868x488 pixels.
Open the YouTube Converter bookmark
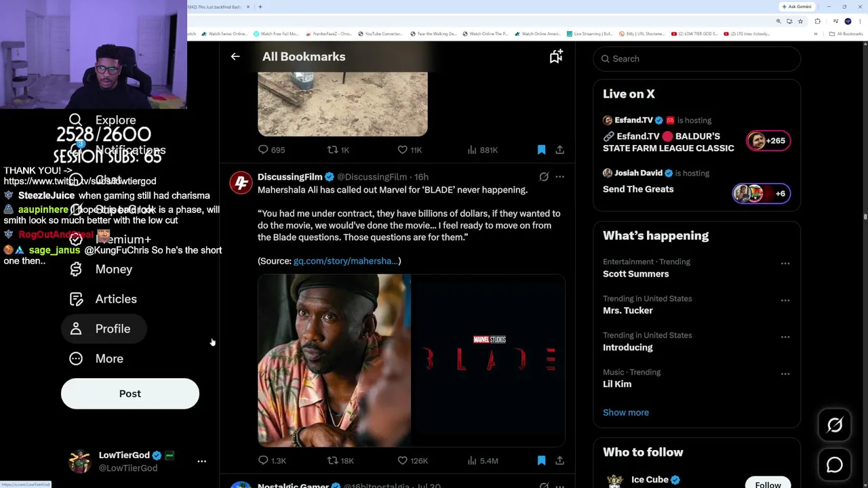pos(380,34)
